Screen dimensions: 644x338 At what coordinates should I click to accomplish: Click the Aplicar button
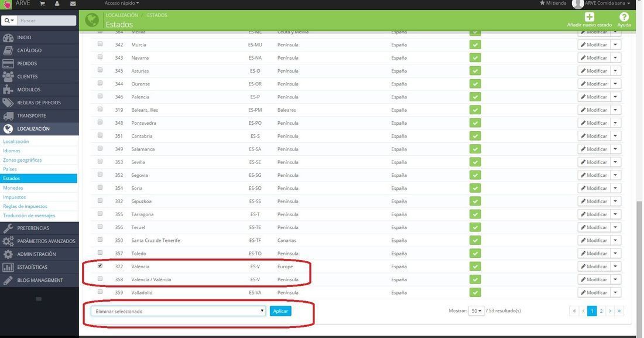[x=280, y=311]
